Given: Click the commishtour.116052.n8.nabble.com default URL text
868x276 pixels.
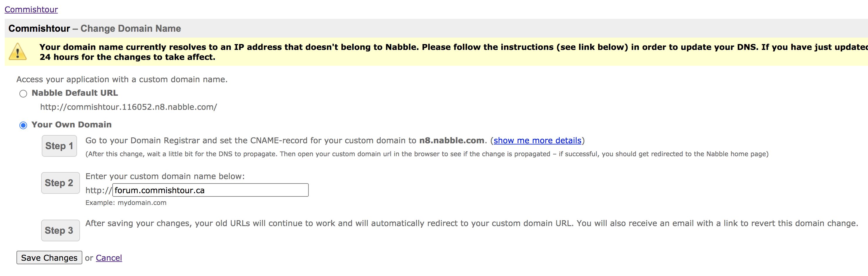Looking at the screenshot, I should coord(128,107).
